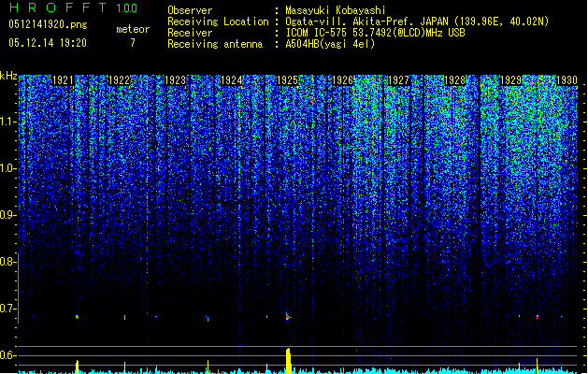Click the HROFFT 1.00 title text
588x374 pixels.
(x=74, y=7)
